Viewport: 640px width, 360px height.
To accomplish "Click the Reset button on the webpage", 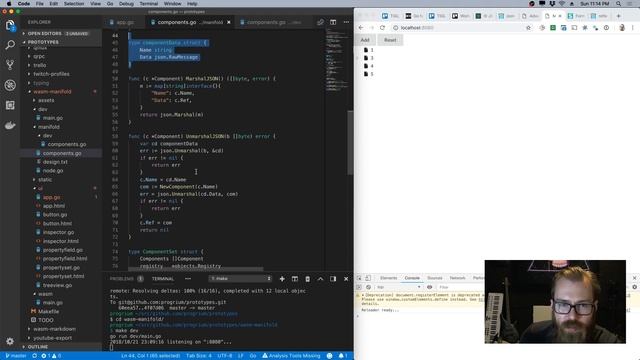I will point(390,40).
